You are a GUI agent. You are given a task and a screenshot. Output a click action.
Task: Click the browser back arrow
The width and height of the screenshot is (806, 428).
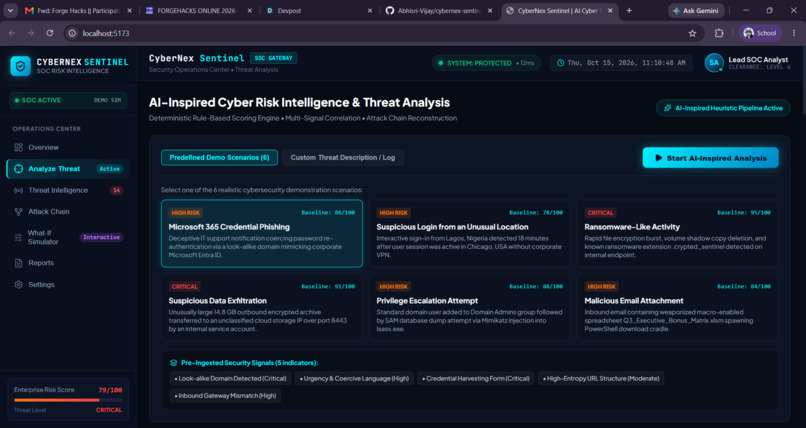pyautogui.click(x=12, y=33)
